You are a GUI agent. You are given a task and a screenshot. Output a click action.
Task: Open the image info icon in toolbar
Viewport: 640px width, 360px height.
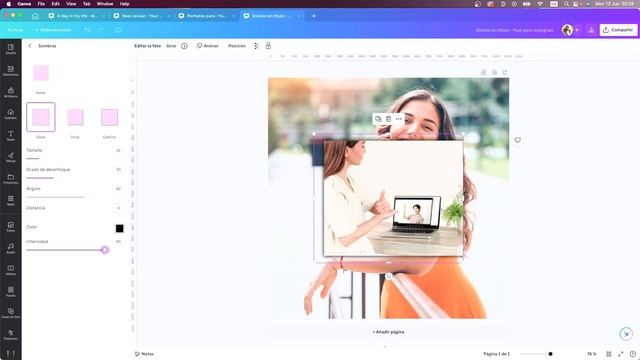tap(184, 46)
